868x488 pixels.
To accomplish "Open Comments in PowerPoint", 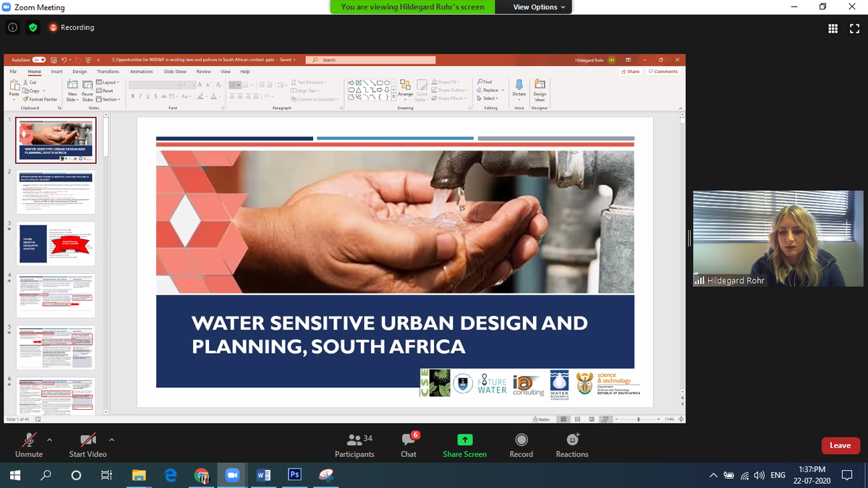I will [x=663, y=72].
